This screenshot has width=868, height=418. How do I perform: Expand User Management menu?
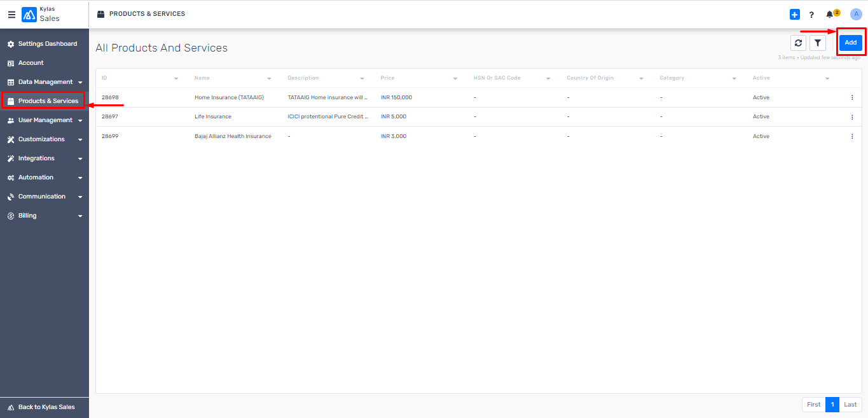coord(45,120)
